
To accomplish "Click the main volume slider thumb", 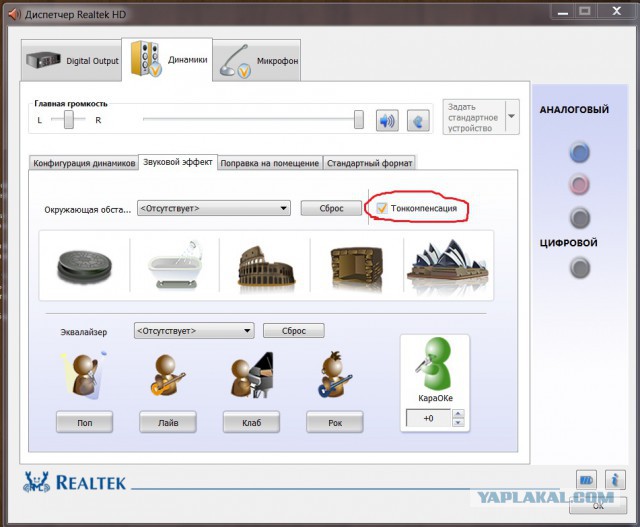I will (359, 119).
